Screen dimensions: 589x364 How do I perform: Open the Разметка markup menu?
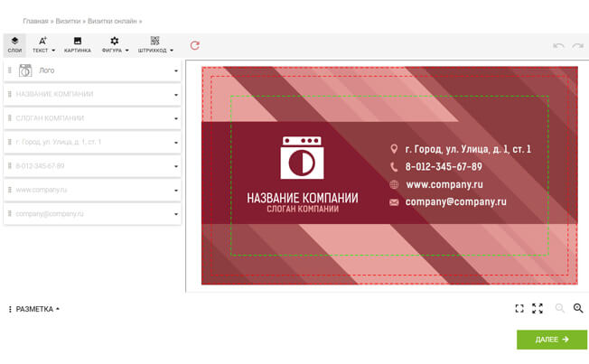[x=34, y=309]
